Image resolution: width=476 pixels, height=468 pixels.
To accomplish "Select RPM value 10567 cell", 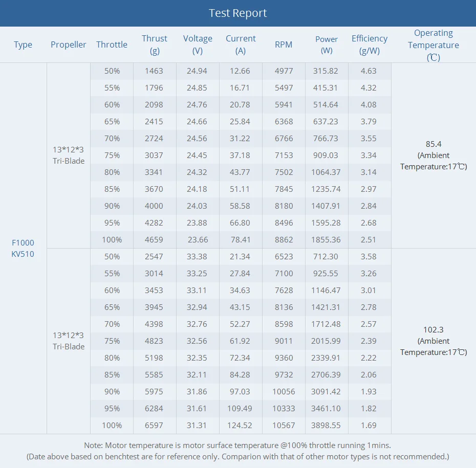I will click(x=284, y=425).
